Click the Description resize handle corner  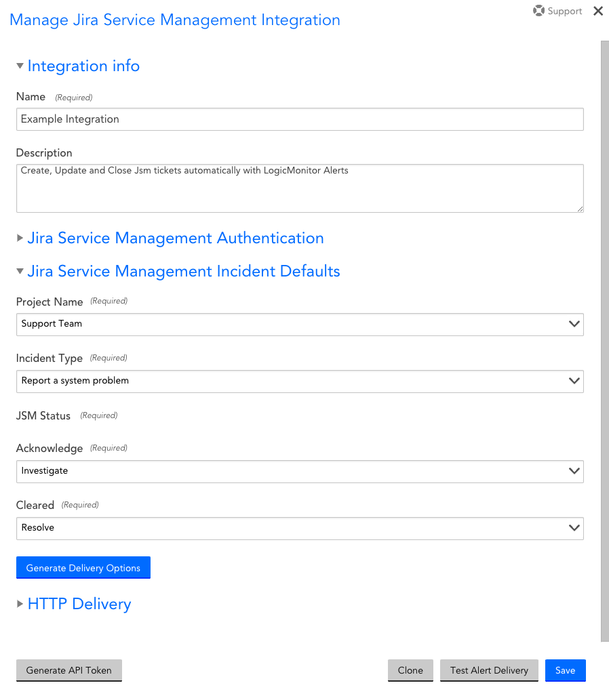(x=580, y=209)
